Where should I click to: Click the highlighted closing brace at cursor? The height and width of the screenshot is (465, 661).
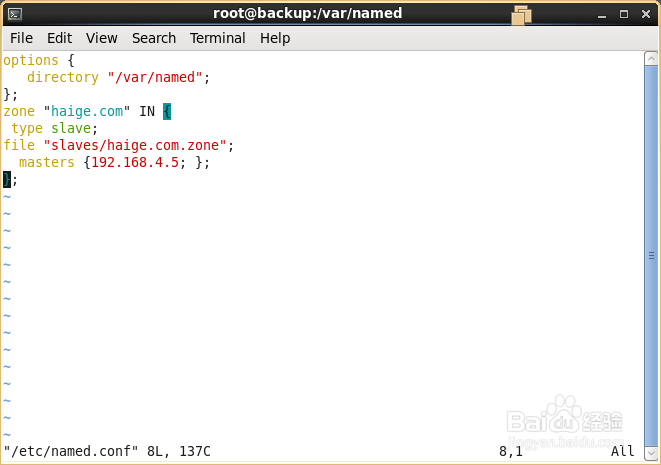click(x=7, y=180)
